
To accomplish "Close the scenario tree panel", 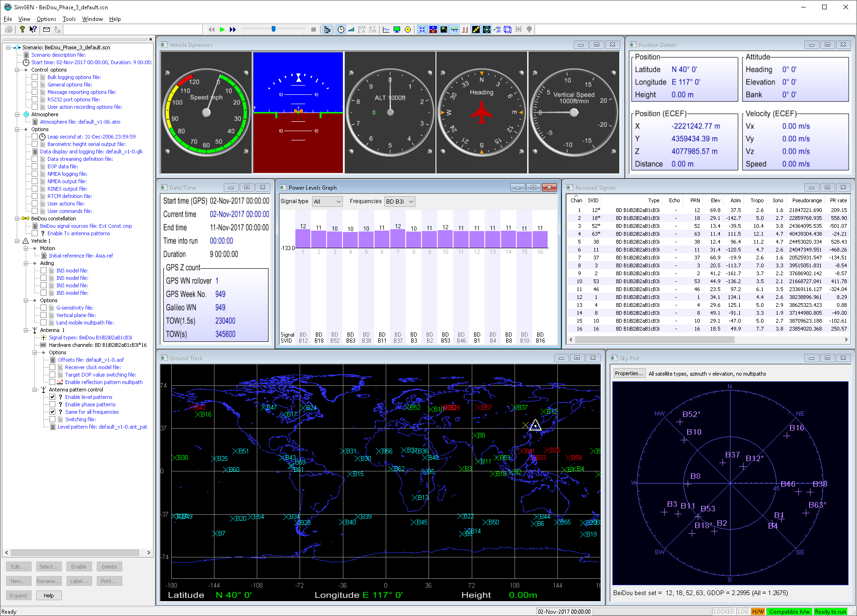I will pos(150,39).
